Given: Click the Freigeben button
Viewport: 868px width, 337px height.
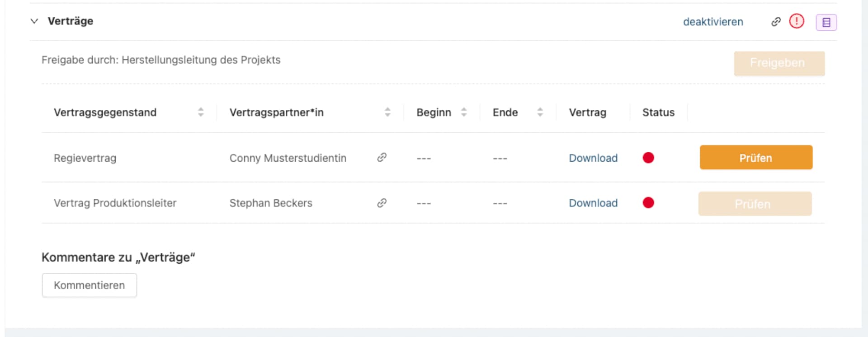Looking at the screenshot, I should click(779, 63).
